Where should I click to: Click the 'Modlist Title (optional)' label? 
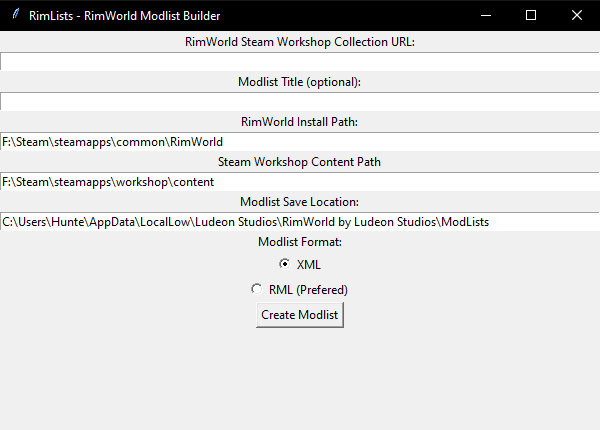[300, 82]
